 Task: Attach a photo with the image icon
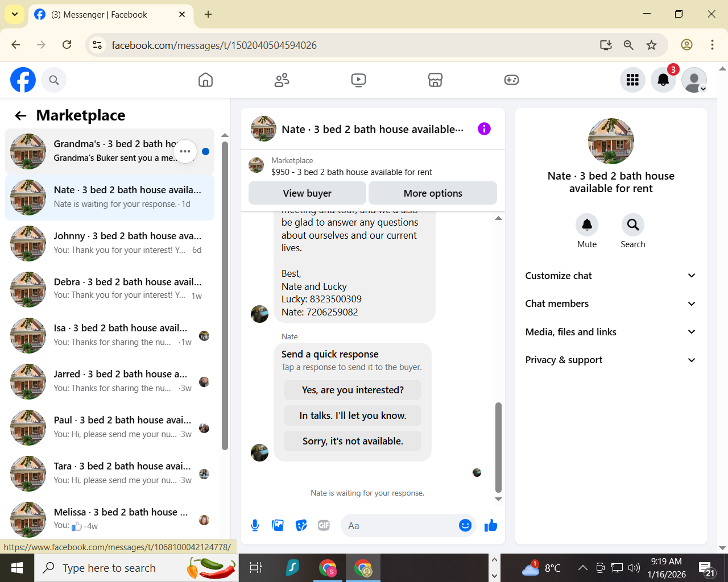pos(278,526)
